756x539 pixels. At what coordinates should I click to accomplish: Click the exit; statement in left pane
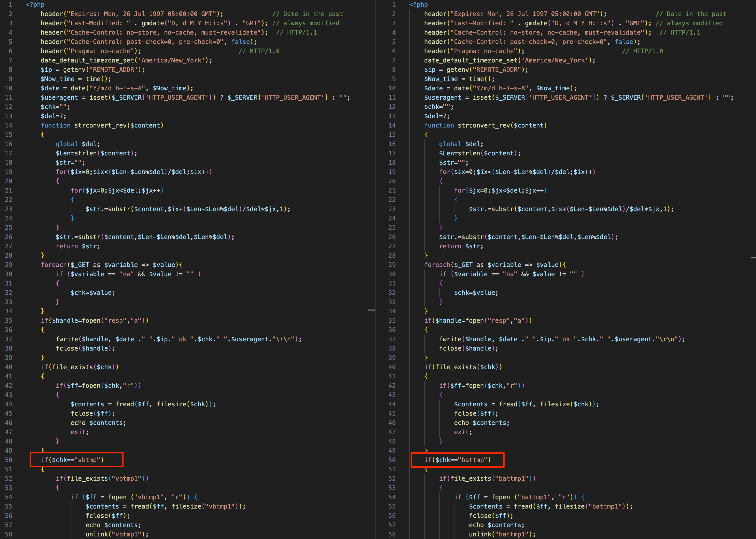pos(79,432)
